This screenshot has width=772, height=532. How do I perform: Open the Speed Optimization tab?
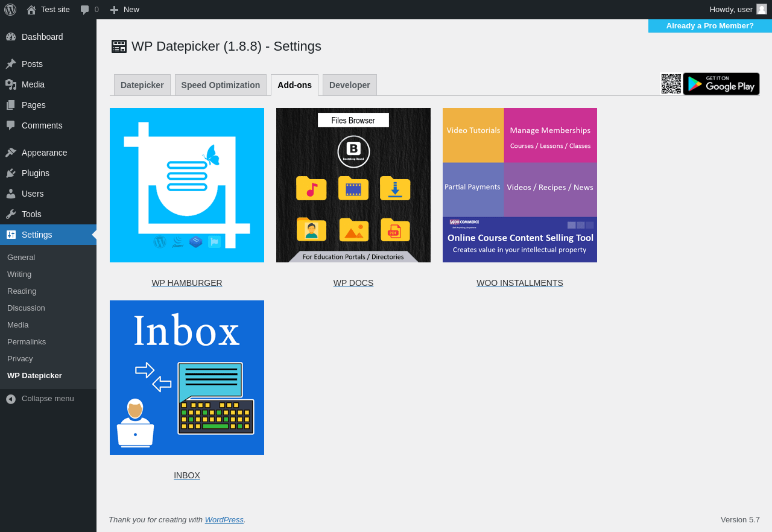(x=221, y=85)
